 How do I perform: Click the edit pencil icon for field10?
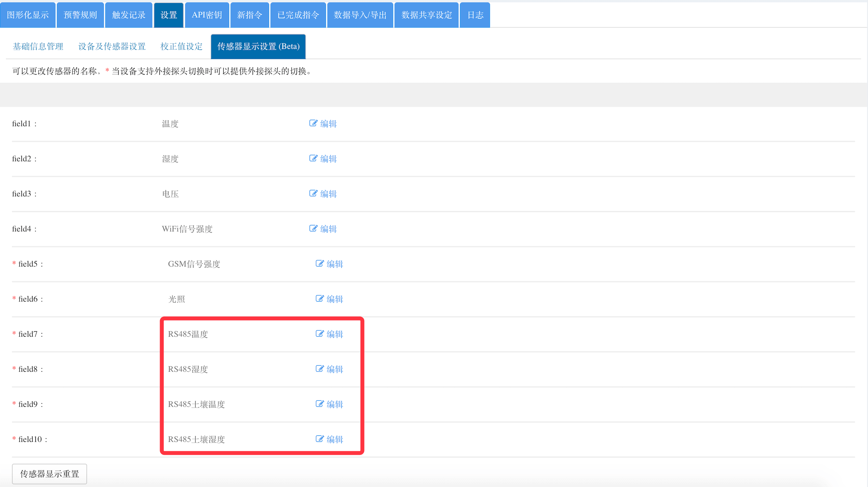point(320,439)
